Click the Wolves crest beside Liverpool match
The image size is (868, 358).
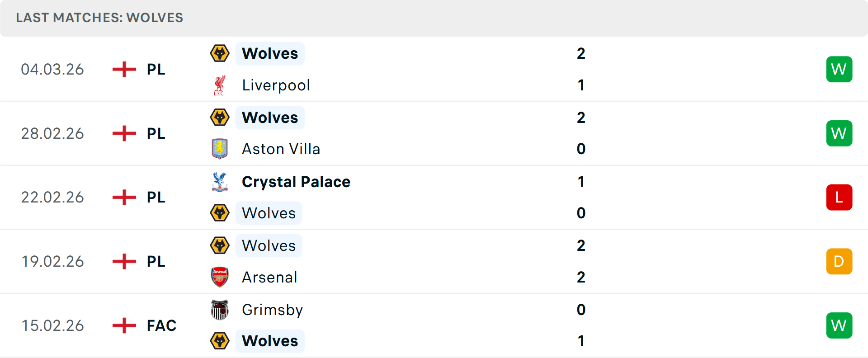click(220, 53)
